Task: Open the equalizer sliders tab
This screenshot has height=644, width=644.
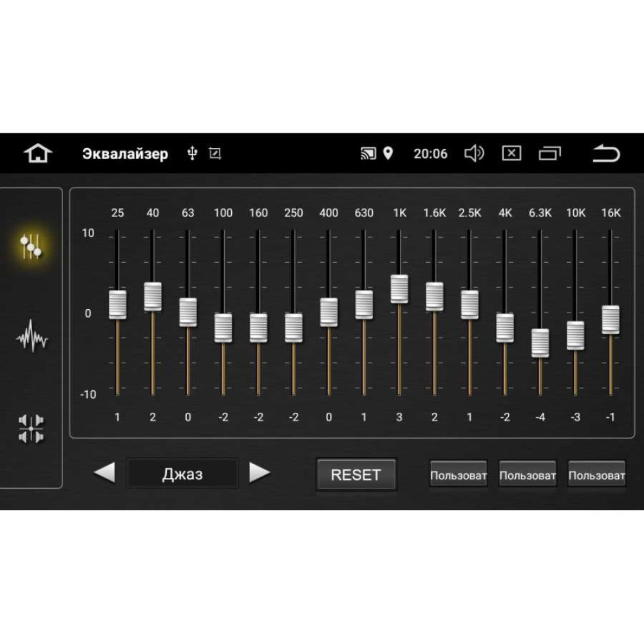Action: click(31, 246)
